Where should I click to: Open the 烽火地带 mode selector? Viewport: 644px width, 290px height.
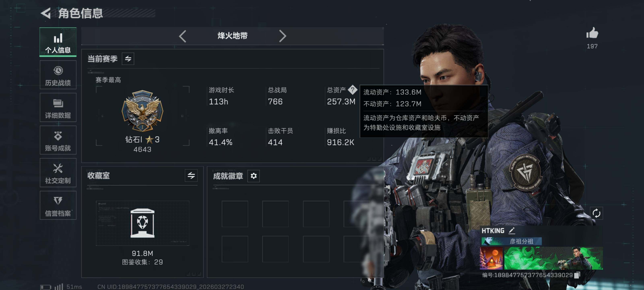pos(232,36)
